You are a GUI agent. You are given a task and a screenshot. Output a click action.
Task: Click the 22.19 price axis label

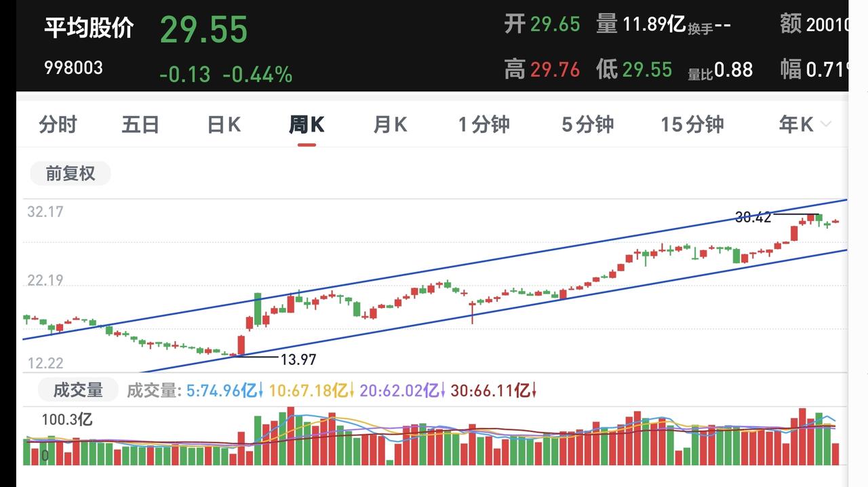pos(45,279)
